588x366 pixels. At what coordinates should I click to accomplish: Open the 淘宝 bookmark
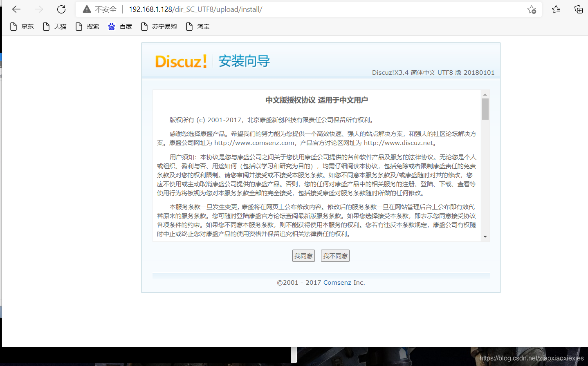coord(197,27)
